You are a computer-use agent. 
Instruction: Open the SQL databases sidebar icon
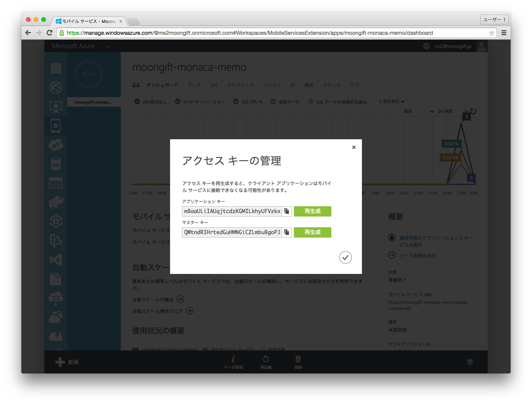click(56, 165)
